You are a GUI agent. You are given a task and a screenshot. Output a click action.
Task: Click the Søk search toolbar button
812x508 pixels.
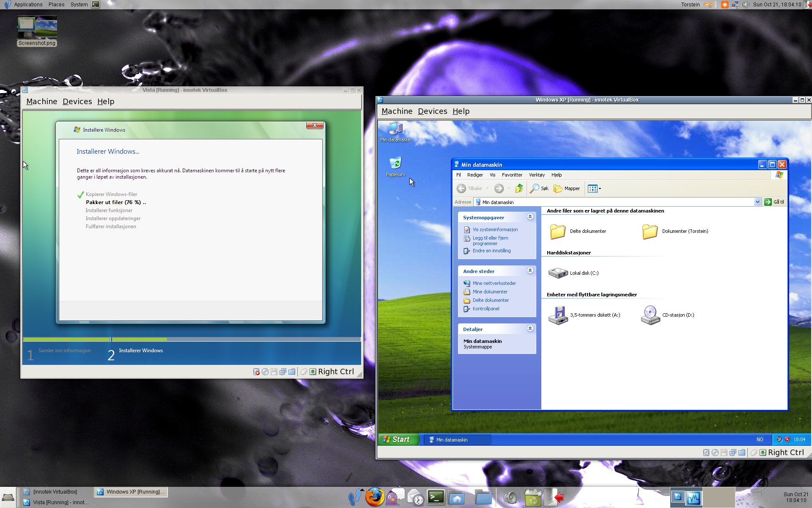(539, 188)
